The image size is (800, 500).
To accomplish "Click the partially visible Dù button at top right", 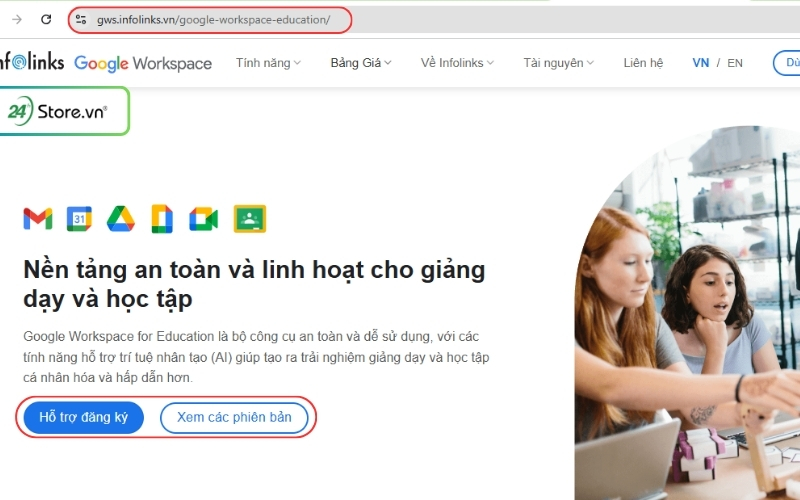I will coord(787,63).
